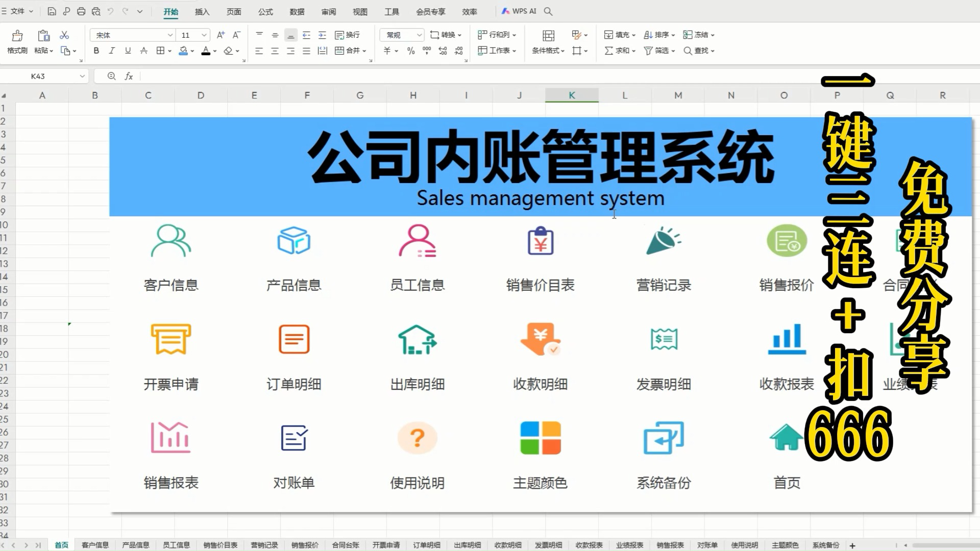Click the 查找 find button
The image size is (980, 551).
click(699, 51)
